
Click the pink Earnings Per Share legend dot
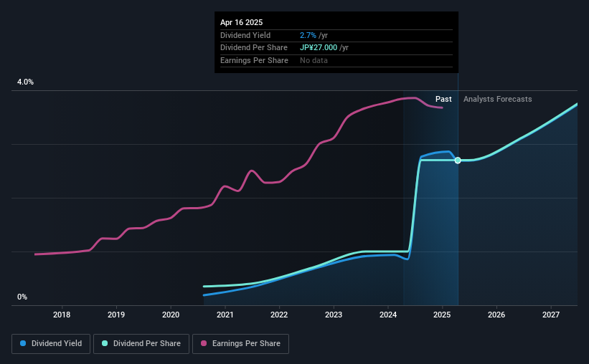tap(204, 343)
